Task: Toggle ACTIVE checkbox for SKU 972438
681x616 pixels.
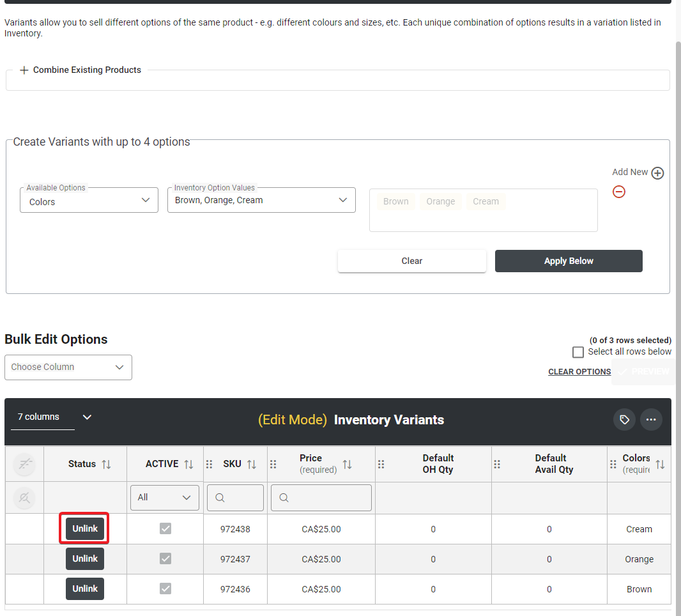Action: pyautogui.click(x=165, y=529)
